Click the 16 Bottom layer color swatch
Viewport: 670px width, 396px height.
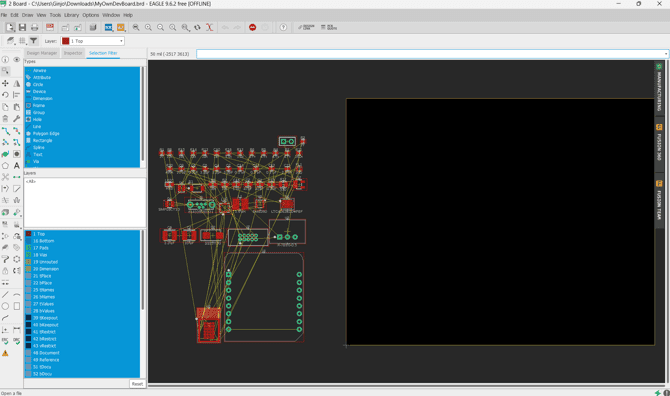28,241
